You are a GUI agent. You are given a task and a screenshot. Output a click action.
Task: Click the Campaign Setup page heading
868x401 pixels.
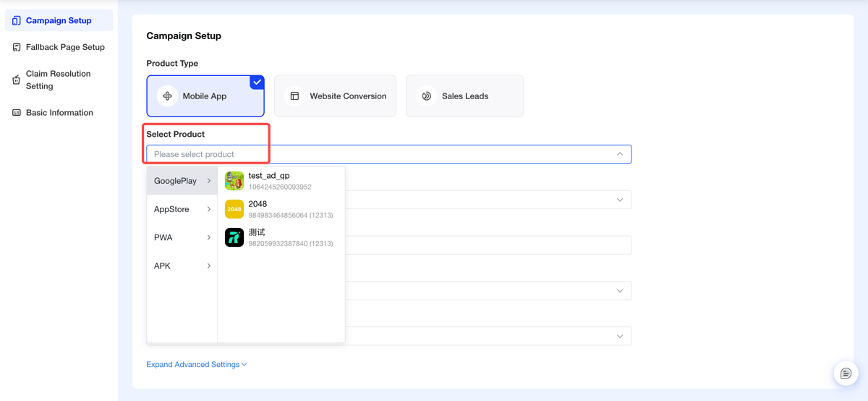(184, 35)
